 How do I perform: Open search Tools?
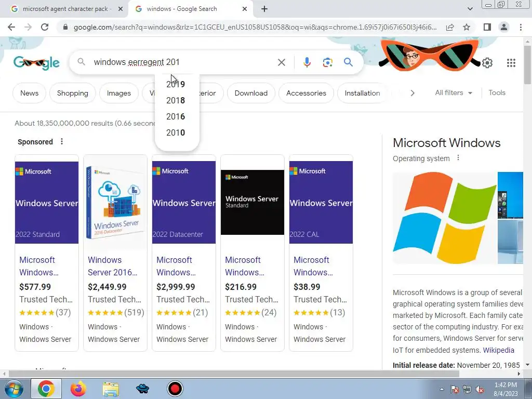(x=497, y=92)
